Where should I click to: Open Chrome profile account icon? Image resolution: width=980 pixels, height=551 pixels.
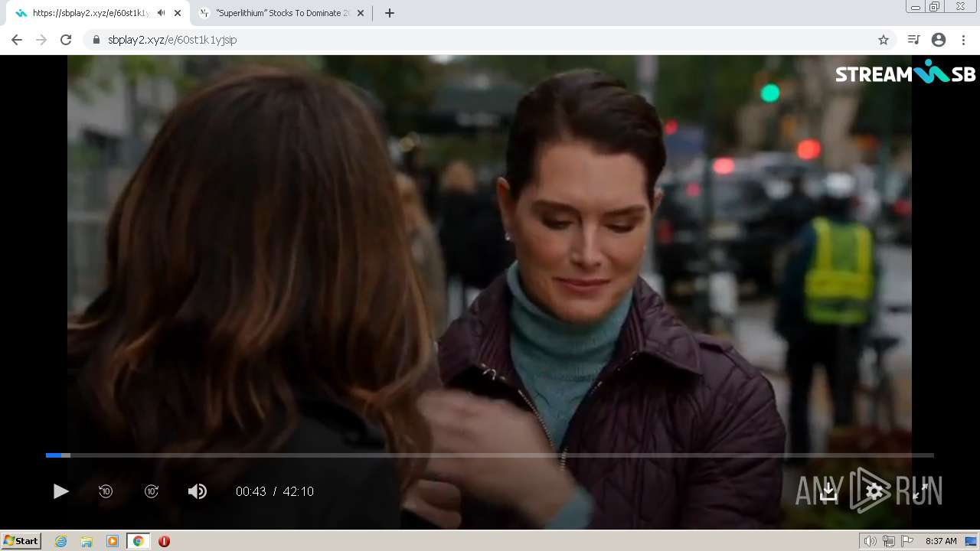[939, 40]
